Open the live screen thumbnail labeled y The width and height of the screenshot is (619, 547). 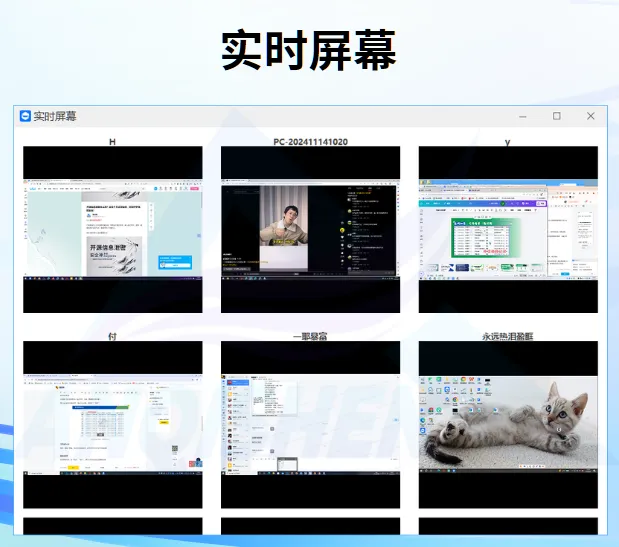[508, 229]
